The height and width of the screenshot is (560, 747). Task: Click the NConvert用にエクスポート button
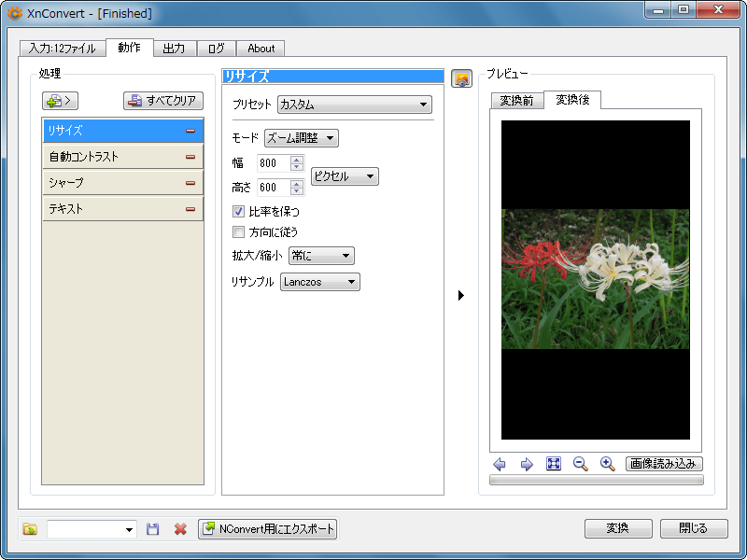click(x=268, y=529)
